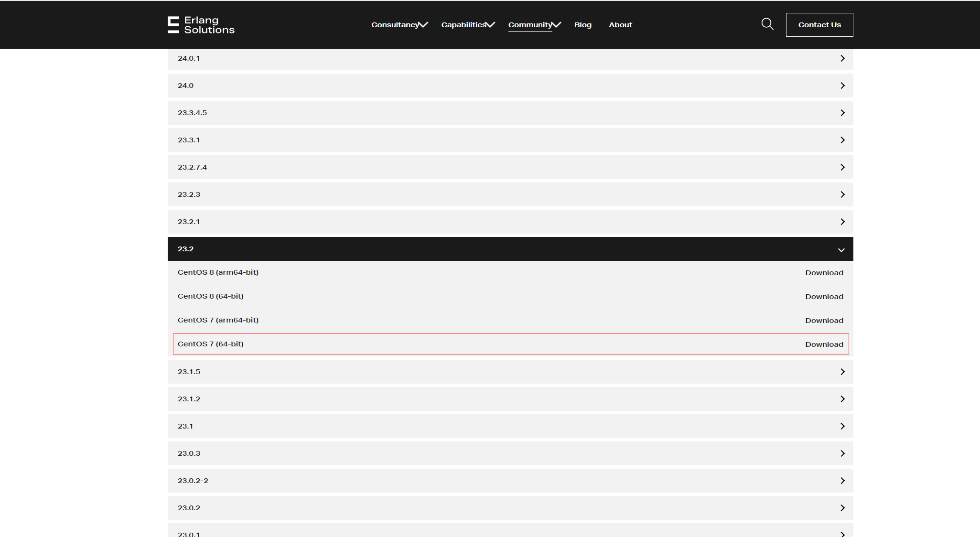
Task: Click the chevron arrow on the 23.0.3 row
Action: pos(842,453)
